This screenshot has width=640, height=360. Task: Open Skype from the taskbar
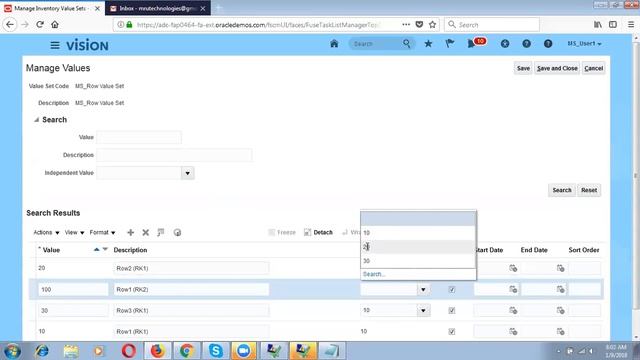[x=216, y=351]
